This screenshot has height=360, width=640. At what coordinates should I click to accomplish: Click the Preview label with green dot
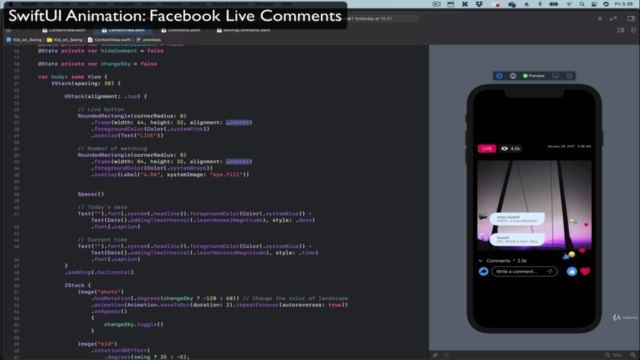click(534, 76)
